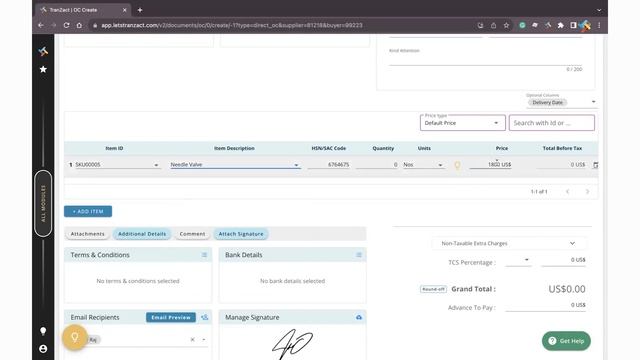Click the TCS amount field
The width and height of the screenshot is (640, 360).
[563, 260]
